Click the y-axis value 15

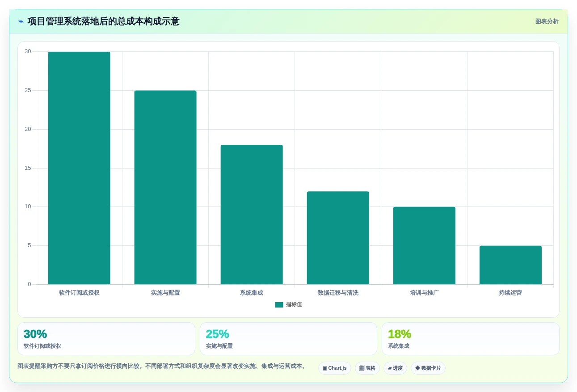point(28,168)
